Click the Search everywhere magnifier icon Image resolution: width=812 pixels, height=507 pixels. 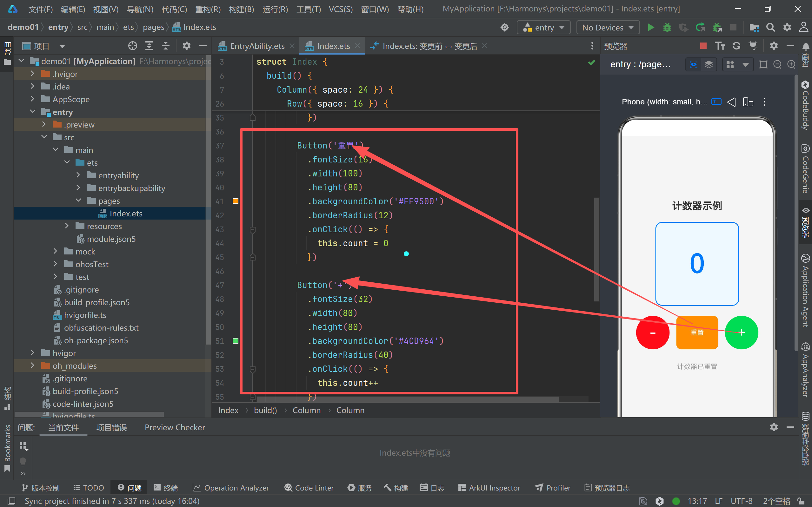pos(770,28)
